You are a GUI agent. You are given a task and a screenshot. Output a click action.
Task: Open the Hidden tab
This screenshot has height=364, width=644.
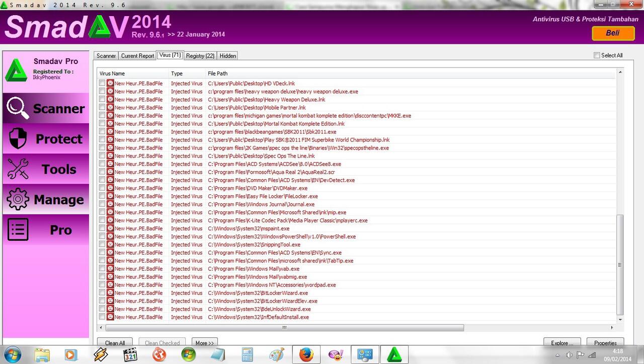pyautogui.click(x=227, y=55)
